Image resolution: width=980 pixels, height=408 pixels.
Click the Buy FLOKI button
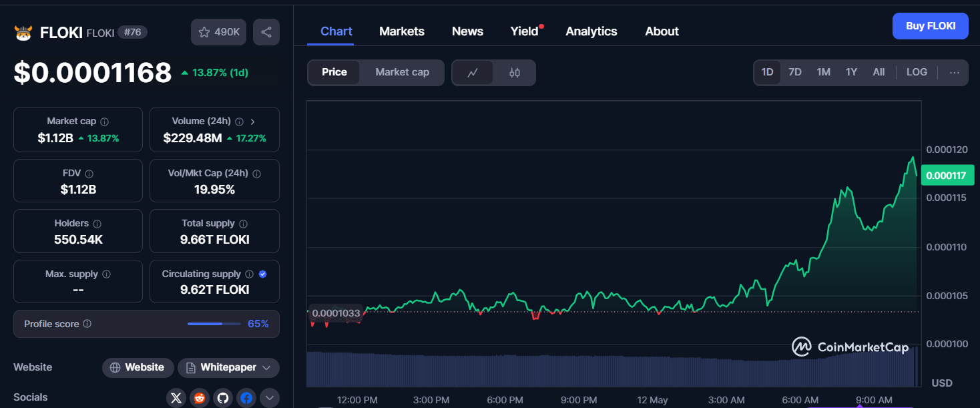(930, 26)
